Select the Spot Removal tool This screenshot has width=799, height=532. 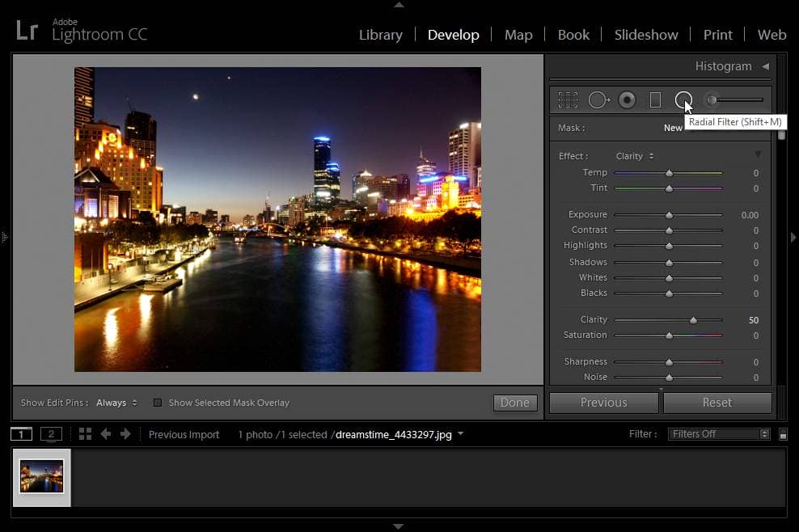click(x=598, y=100)
